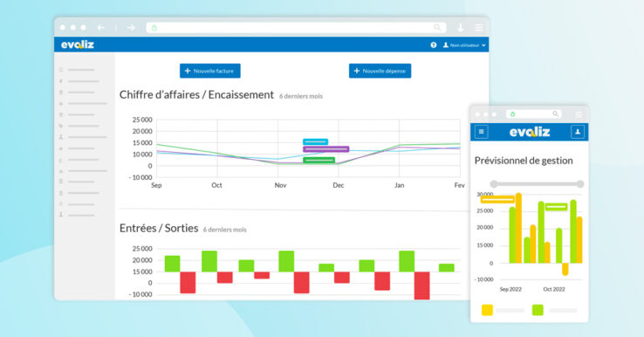Click the "Dec" label on the line chart axis
This screenshot has width=644, height=337.
click(339, 185)
